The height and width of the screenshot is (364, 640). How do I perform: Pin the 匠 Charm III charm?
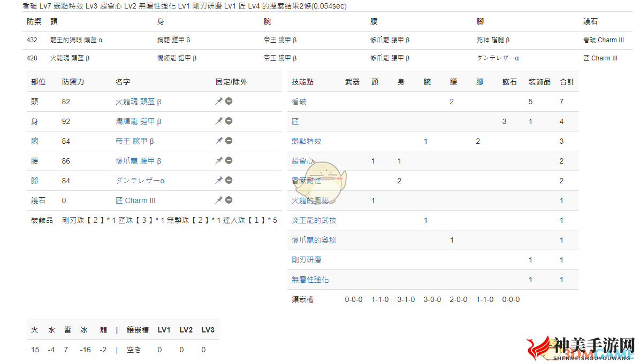click(219, 200)
